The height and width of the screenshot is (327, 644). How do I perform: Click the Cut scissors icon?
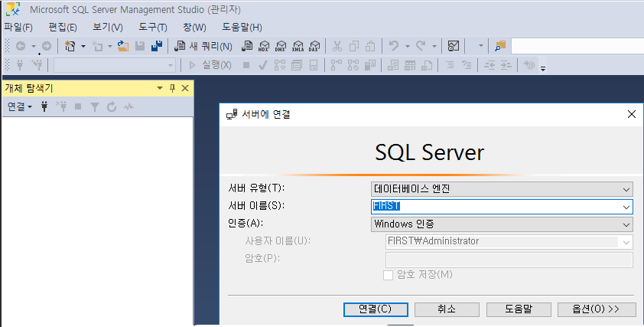[337, 46]
